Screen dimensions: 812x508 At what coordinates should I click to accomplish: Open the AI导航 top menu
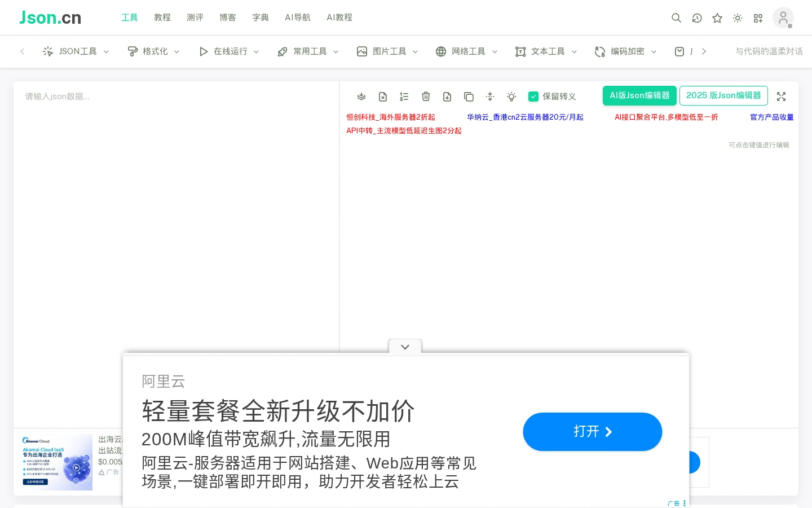[x=298, y=17]
